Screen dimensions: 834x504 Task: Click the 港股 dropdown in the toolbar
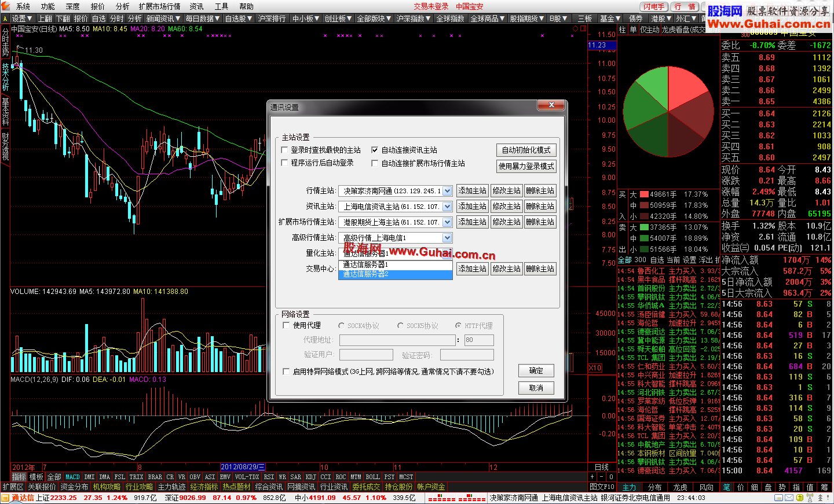pyautogui.click(x=661, y=19)
